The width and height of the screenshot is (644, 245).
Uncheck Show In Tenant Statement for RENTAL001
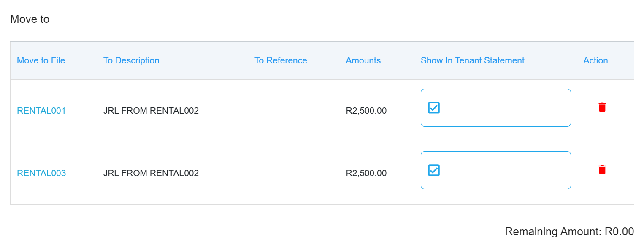(434, 108)
